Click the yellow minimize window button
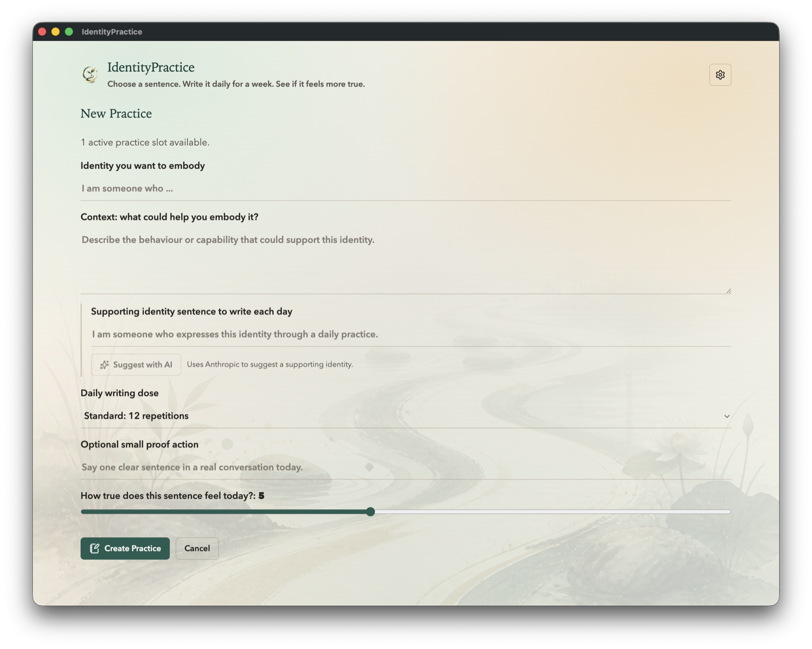The image size is (812, 649). (55, 31)
